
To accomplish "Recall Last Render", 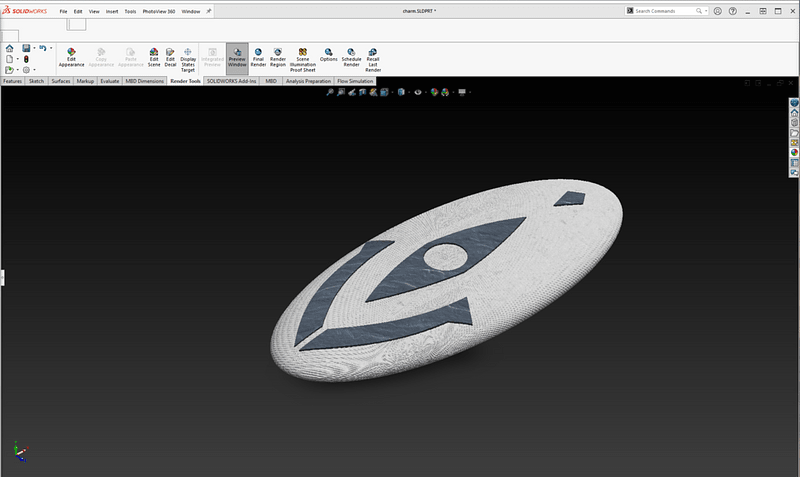I will [x=373, y=60].
